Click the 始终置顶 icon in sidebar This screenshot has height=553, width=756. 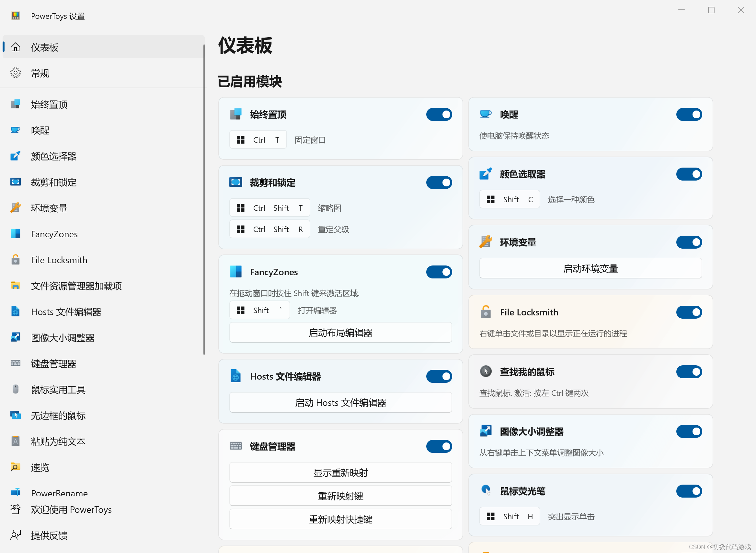click(x=16, y=104)
